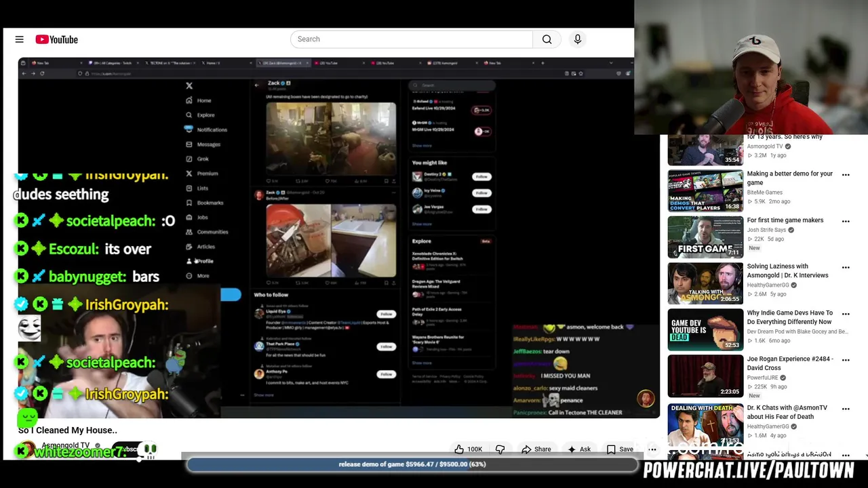868x488 pixels.
Task: Open options menu for 'Why Indie Game Devs' video
Action: click(x=846, y=314)
